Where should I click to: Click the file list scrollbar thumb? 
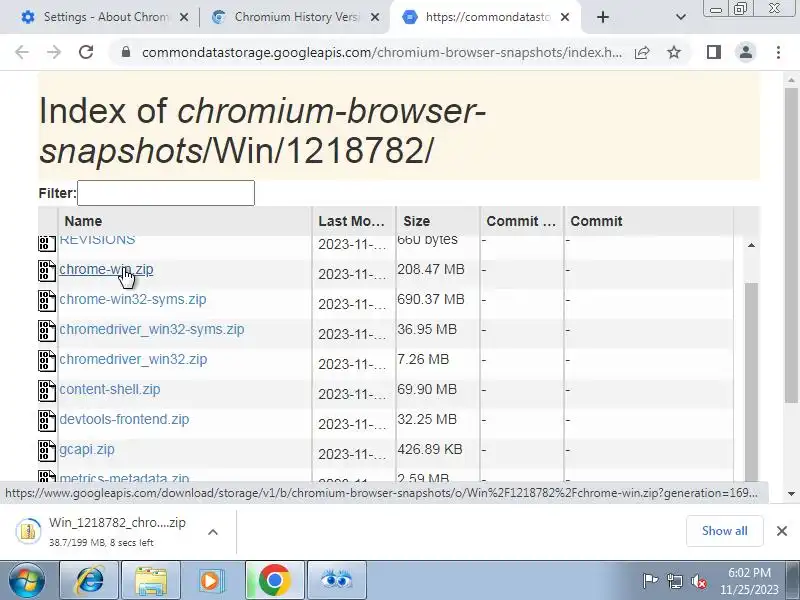[751, 382]
